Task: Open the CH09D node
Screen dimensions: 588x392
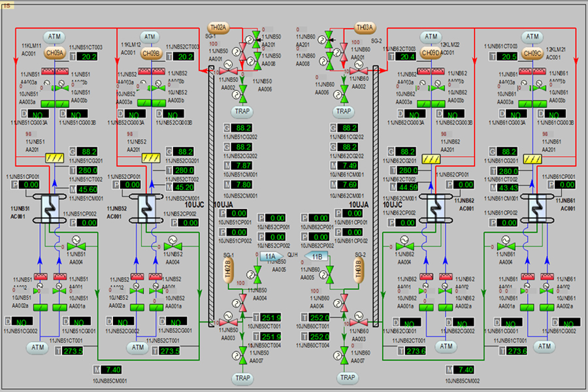Action: (431, 54)
